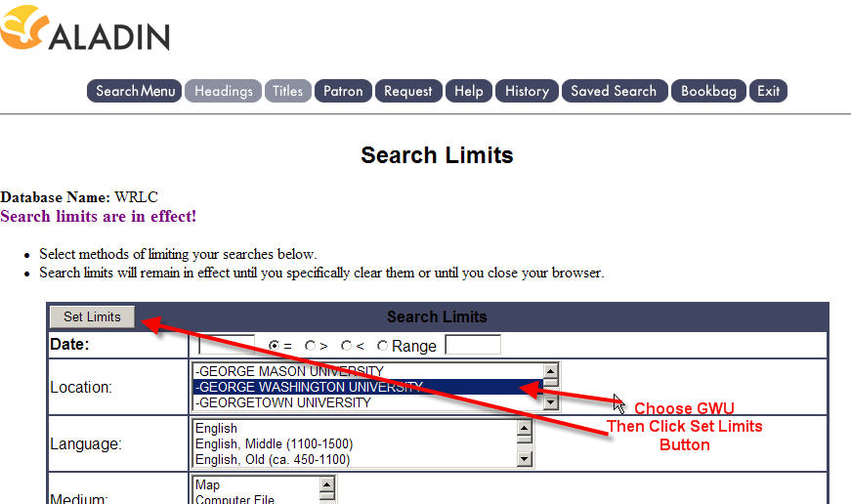
Task: Open the Bookbag
Action: 708,91
